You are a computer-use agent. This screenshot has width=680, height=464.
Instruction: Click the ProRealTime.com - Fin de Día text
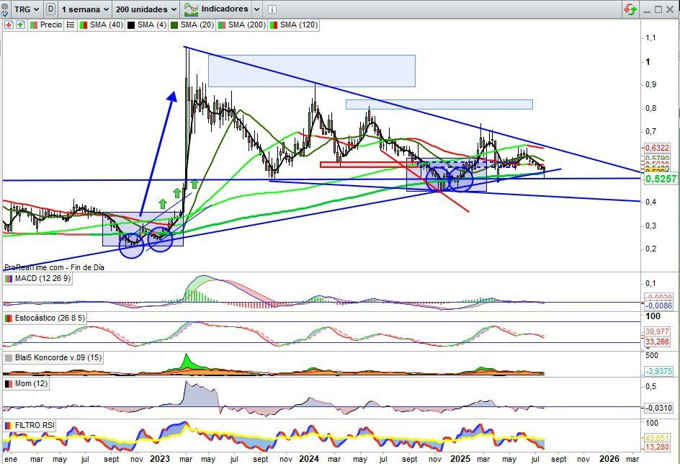click(x=55, y=268)
